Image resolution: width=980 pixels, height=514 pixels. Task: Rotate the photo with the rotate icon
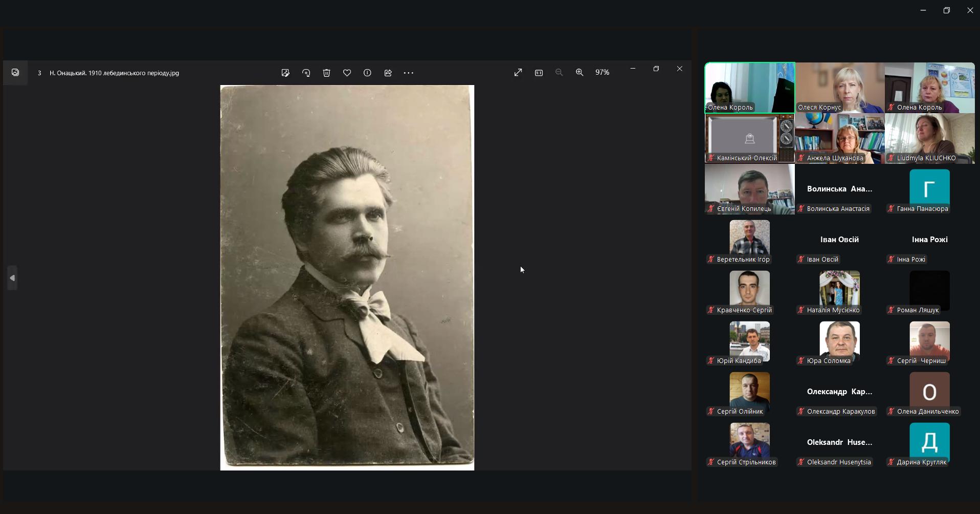tap(306, 73)
